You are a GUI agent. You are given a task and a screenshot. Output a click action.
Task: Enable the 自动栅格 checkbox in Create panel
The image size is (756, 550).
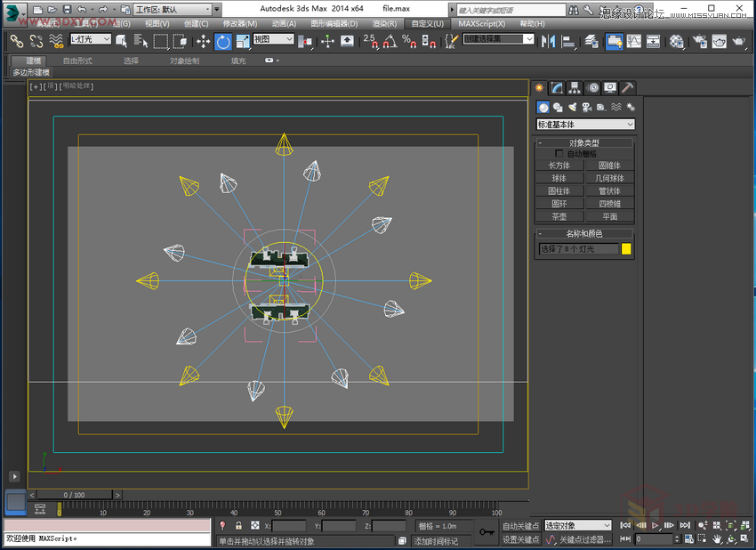[x=559, y=153]
